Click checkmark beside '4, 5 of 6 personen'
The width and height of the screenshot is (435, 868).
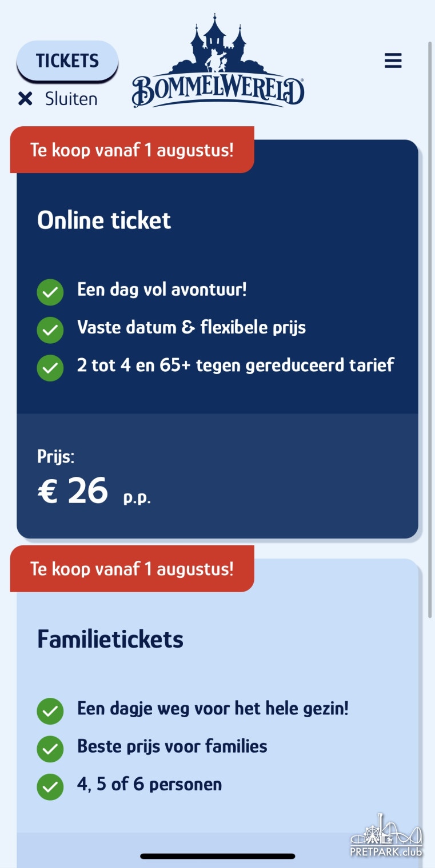(x=50, y=787)
